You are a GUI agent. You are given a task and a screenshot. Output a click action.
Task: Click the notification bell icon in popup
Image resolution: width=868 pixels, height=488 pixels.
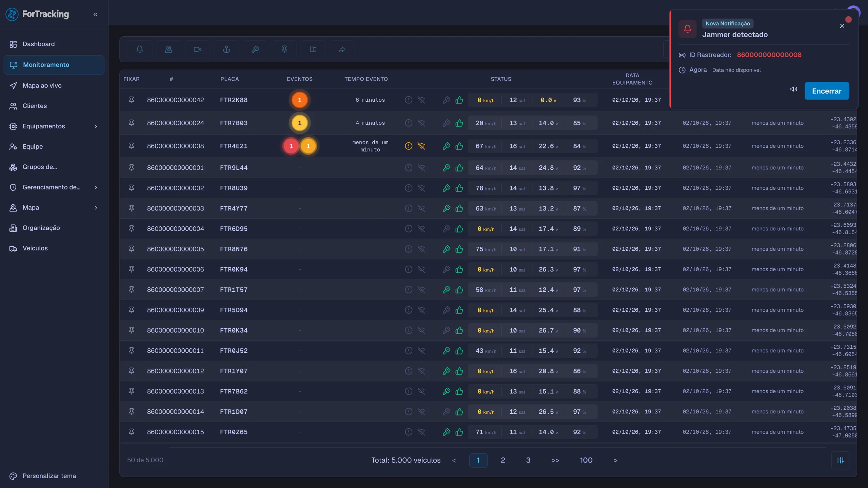(x=687, y=29)
